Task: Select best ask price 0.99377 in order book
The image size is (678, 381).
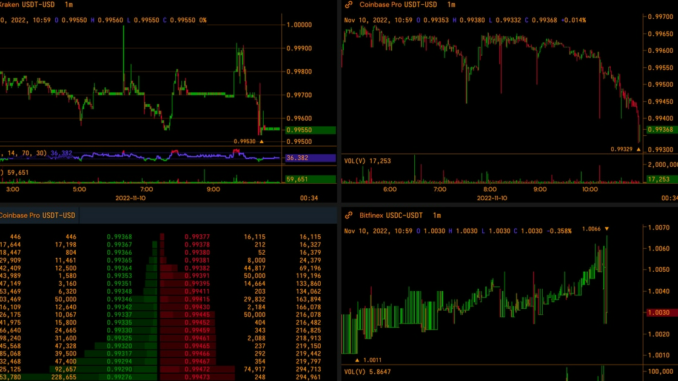Action: [197, 237]
